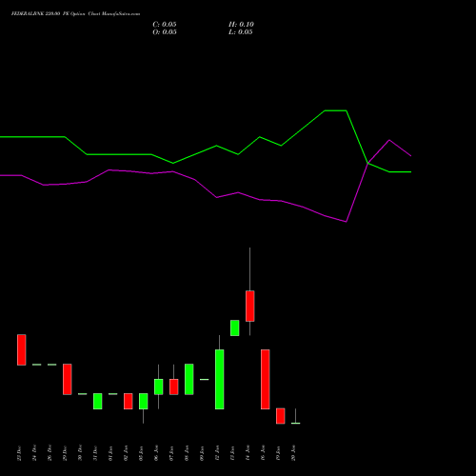The image size is (476, 476).
Task: Select the high value H: 0.10
Action: [241, 25]
